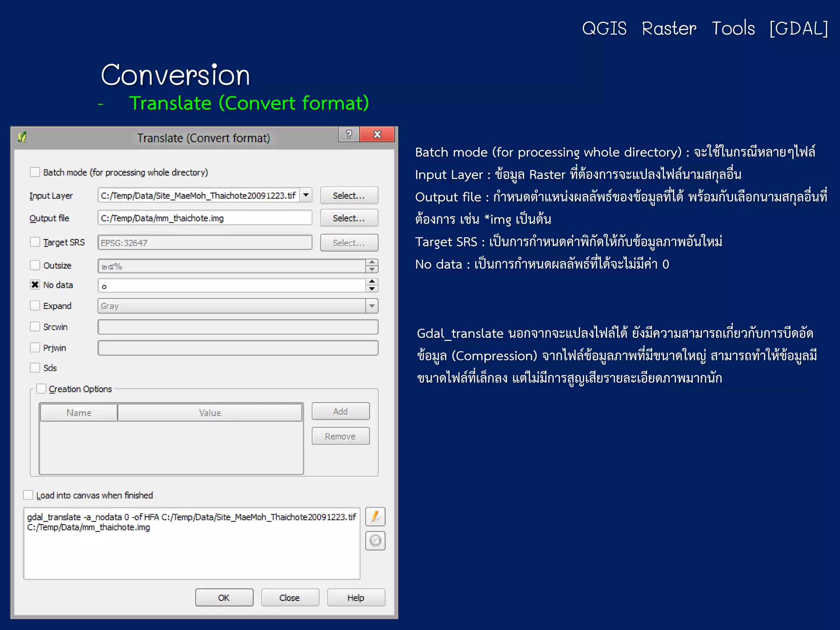Click the Target SRS EPSG field
The height and width of the screenshot is (630, 840).
[205, 242]
